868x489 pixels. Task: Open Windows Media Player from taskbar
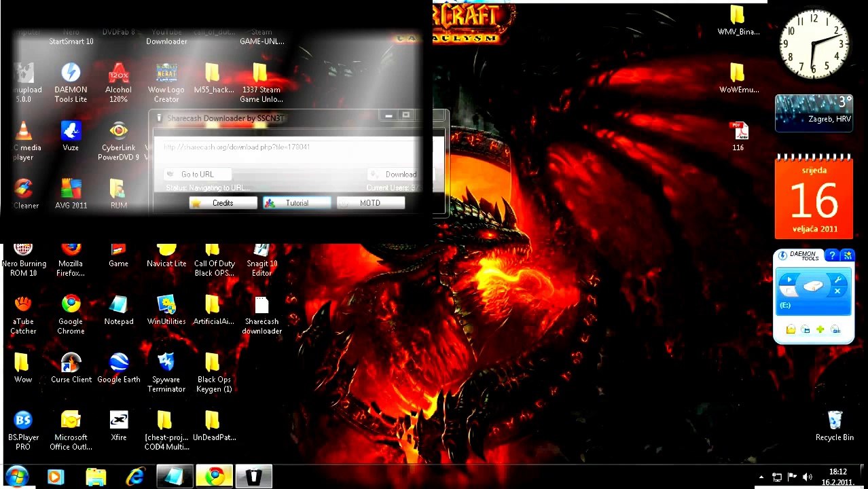55,477
